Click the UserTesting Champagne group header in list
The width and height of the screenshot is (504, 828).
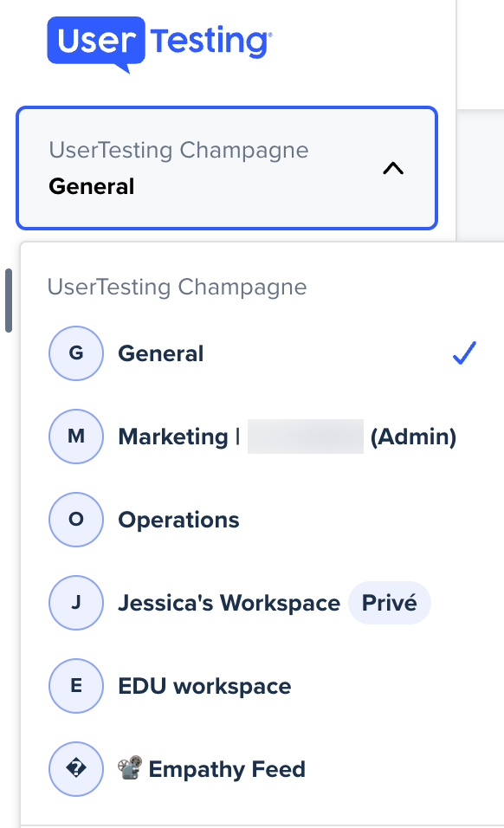pos(177,288)
